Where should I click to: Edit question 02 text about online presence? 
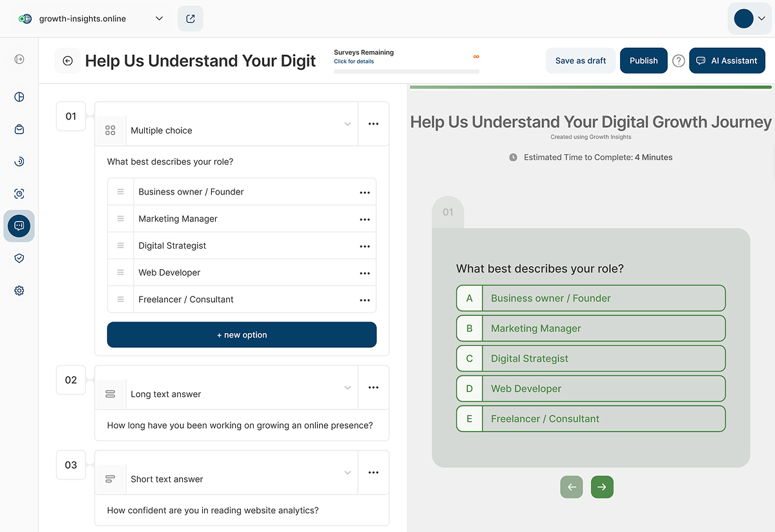pyautogui.click(x=240, y=425)
